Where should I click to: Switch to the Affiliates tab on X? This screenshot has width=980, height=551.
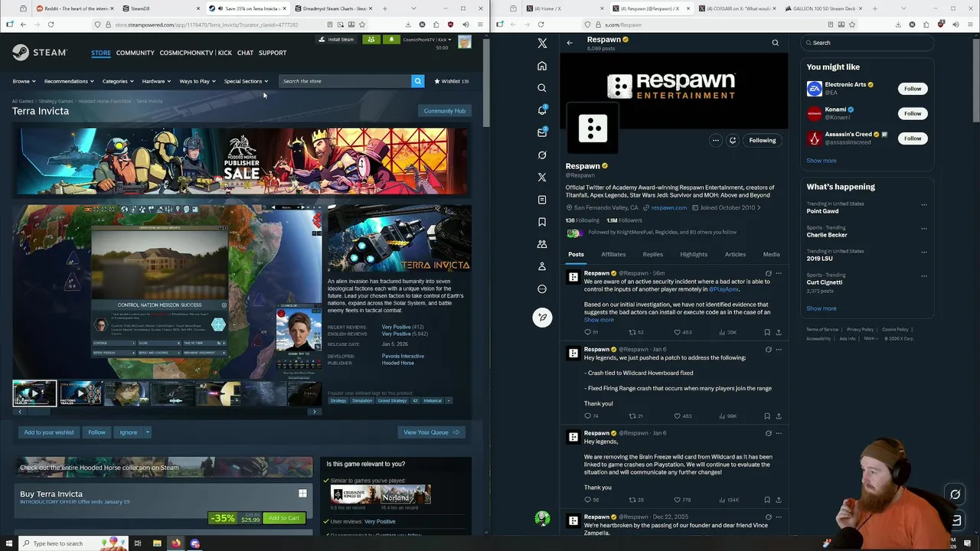[x=613, y=254]
